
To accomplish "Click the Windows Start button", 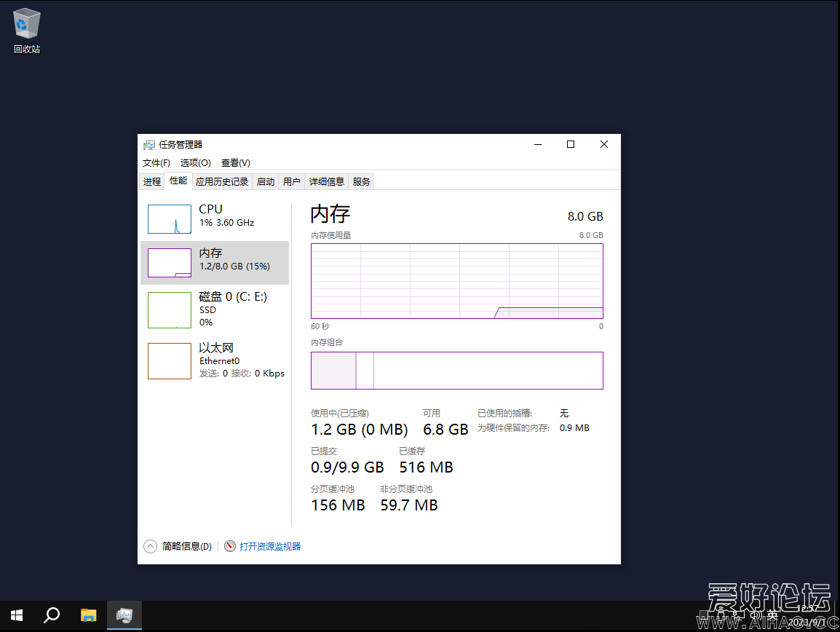I will coord(16,615).
